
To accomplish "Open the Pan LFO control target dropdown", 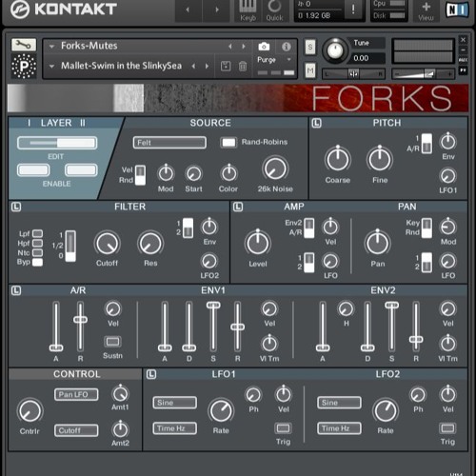I will coord(76,394).
